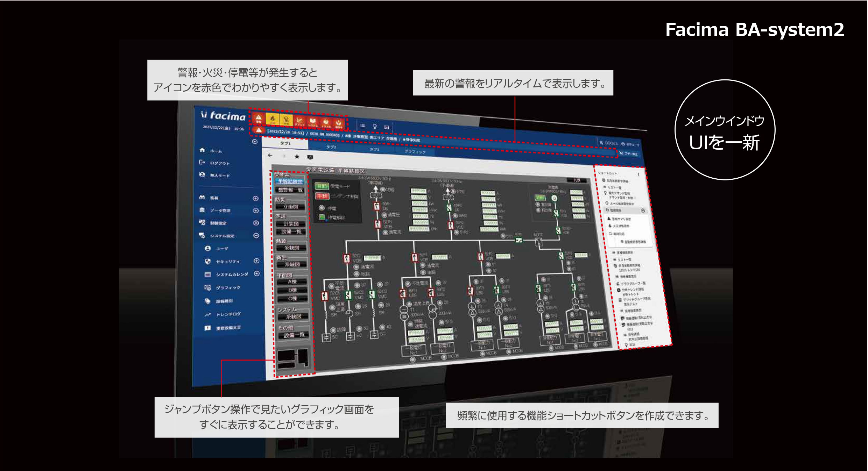Open グリッドグループ表示 shortcut

[x=634, y=299]
